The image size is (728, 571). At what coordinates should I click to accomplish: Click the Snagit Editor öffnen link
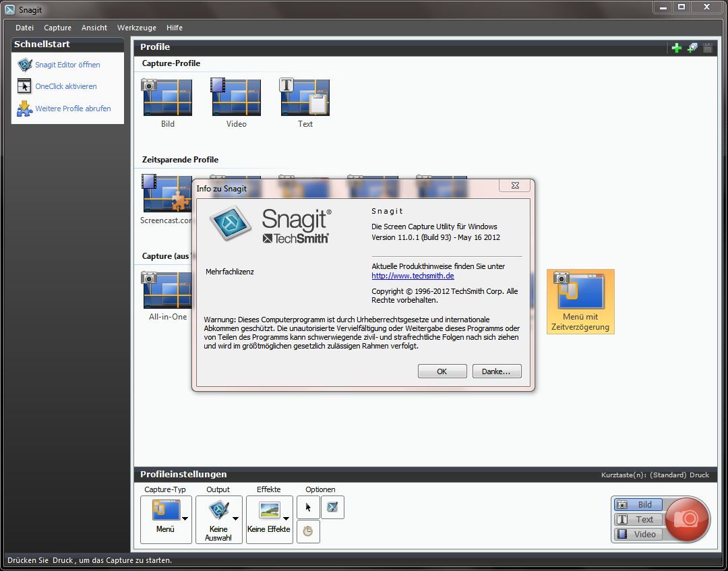(68, 65)
